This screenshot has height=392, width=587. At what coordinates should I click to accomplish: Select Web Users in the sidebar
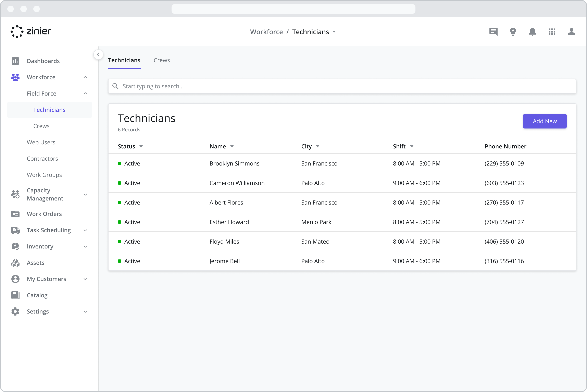point(41,142)
